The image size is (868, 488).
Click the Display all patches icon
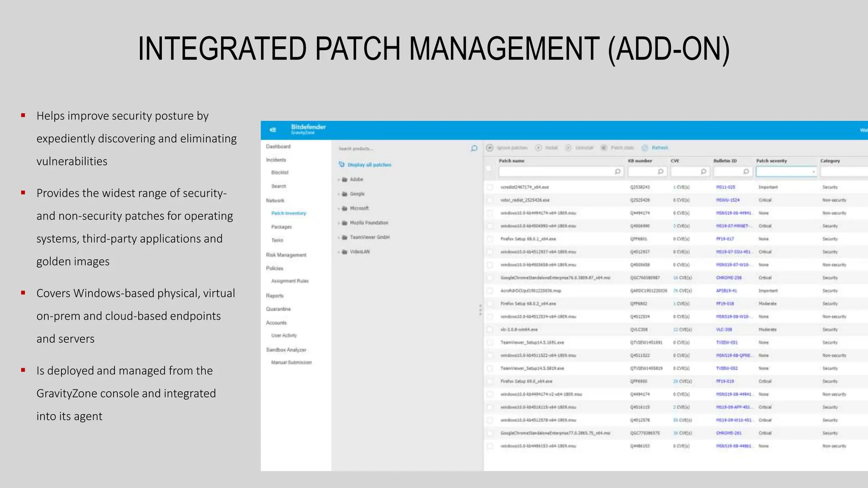click(x=342, y=164)
